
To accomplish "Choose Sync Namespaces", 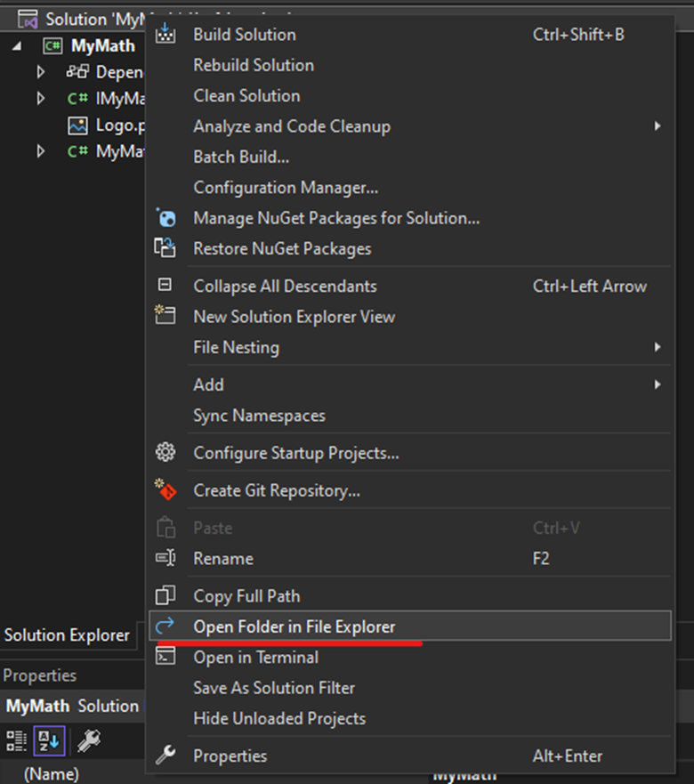I will coord(410,416).
